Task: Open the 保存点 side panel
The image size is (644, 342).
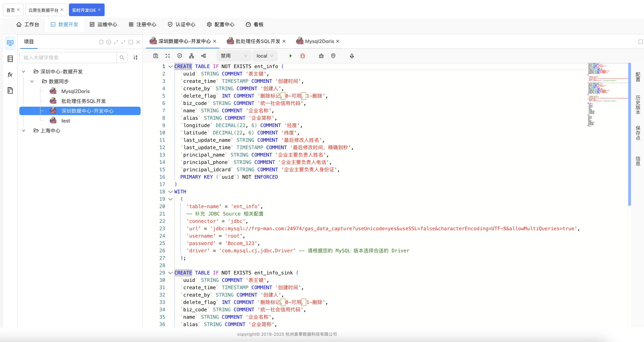Action: tap(638, 133)
